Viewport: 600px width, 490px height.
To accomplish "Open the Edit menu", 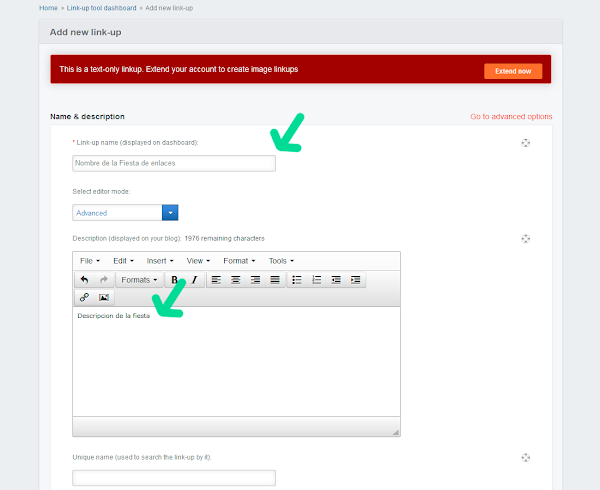I will tap(123, 261).
